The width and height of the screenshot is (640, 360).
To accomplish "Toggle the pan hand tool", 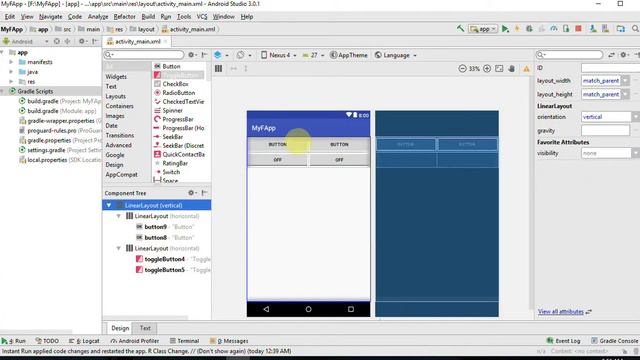I will click(512, 69).
